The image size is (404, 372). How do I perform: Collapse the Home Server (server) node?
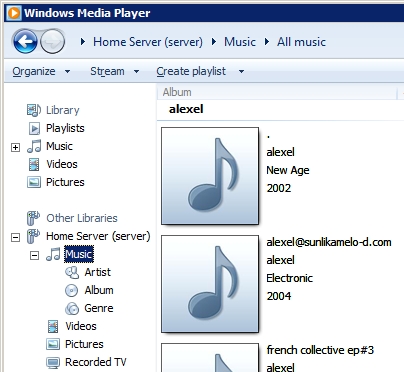pyautogui.click(x=15, y=237)
